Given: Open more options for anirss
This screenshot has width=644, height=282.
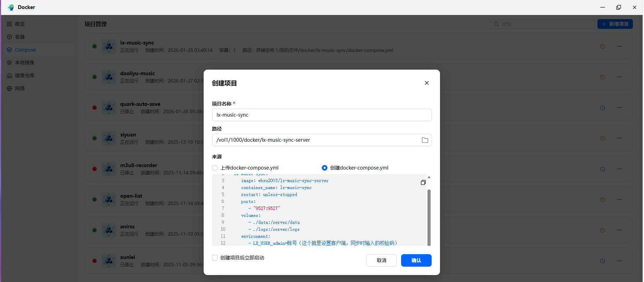Looking at the screenshot, I should click(x=619, y=230).
